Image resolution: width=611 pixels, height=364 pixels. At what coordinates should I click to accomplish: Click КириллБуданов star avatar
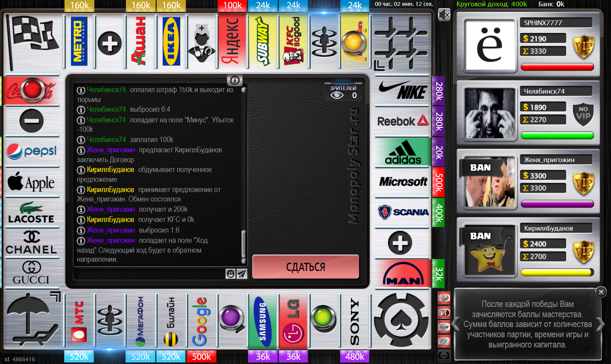pos(490,250)
